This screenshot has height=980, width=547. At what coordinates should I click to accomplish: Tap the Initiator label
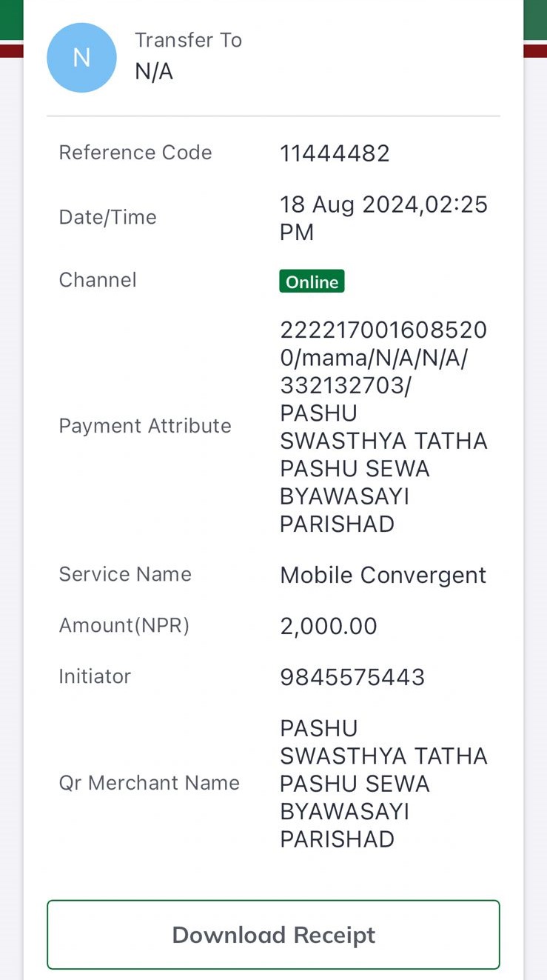click(95, 676)
